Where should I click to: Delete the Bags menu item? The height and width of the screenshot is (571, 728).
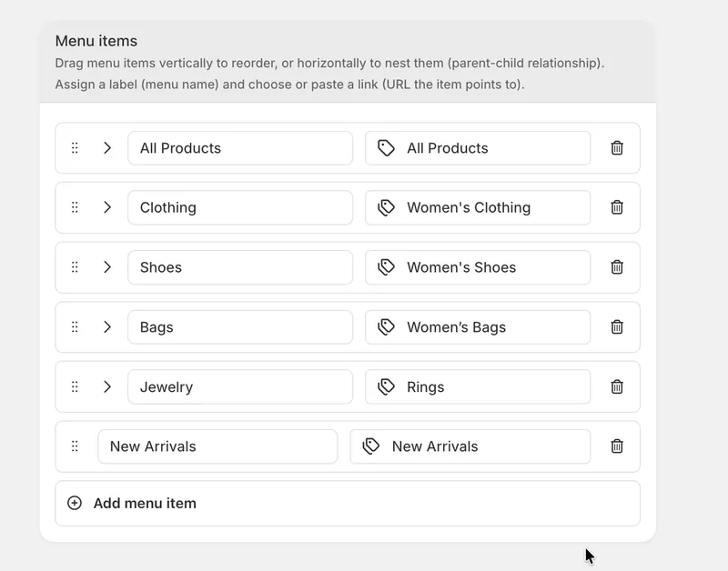pos(617,327)
